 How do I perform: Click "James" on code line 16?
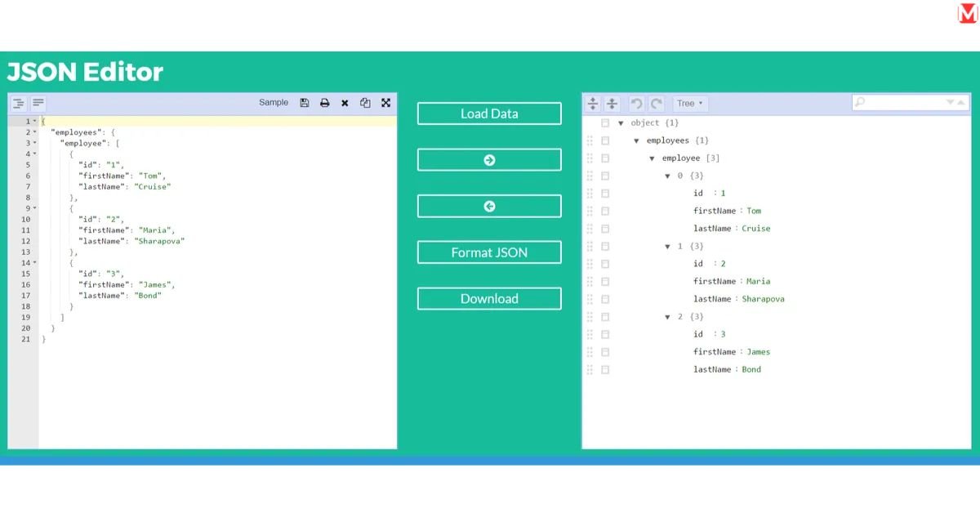(x=154, y=285)
